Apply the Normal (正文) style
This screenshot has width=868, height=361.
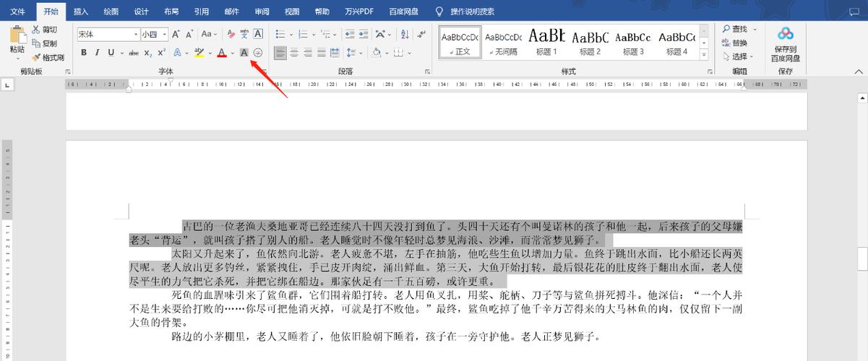[460, 42]
